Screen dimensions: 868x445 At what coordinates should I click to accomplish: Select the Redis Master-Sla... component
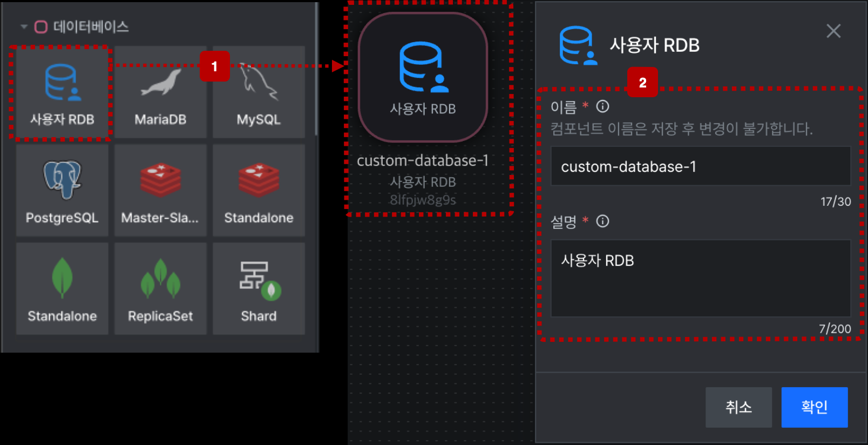[160, 190]
